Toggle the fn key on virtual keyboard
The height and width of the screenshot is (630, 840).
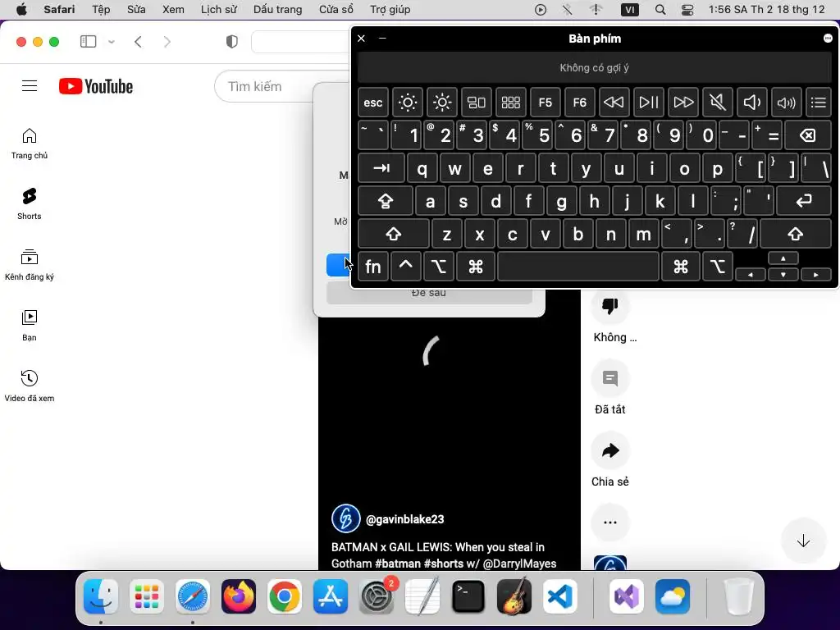tap(373, 267)
